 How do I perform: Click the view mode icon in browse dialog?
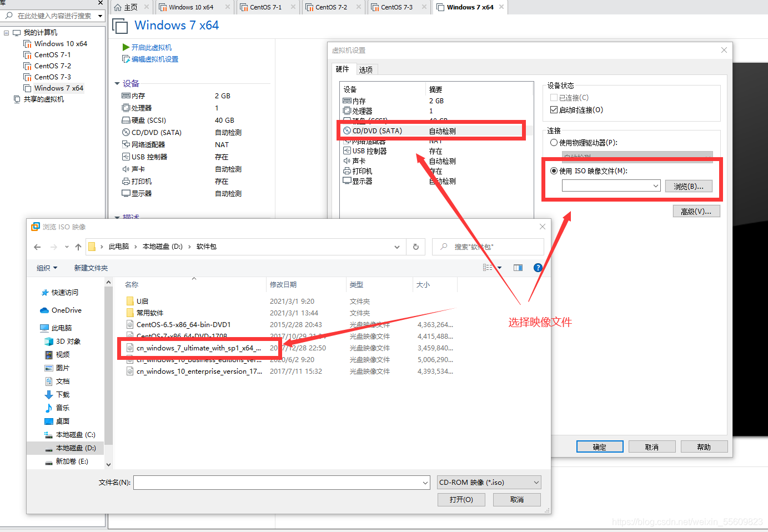click(488, 268)
